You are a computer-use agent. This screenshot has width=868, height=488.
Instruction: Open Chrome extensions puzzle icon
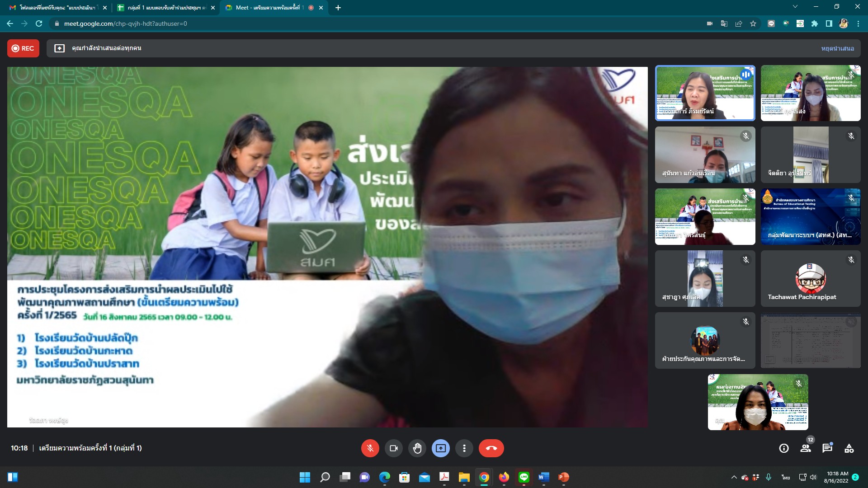point(814,23)
